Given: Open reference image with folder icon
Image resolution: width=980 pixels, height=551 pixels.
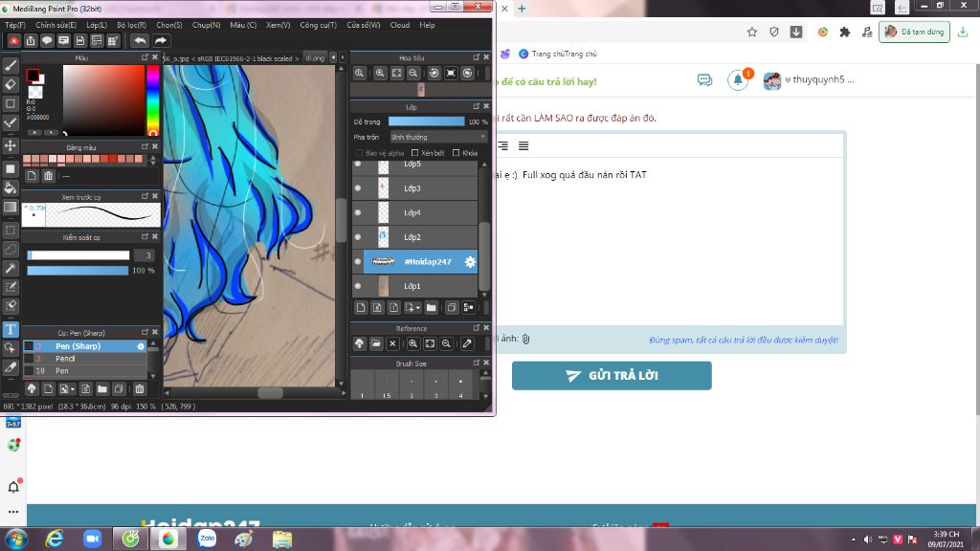Looking at the screenshot, I should coord(375,343).
